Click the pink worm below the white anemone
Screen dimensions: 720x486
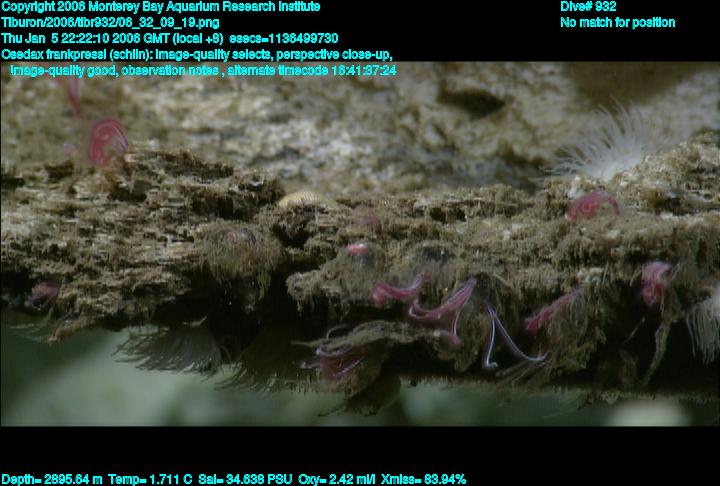[x=590, y=206]
